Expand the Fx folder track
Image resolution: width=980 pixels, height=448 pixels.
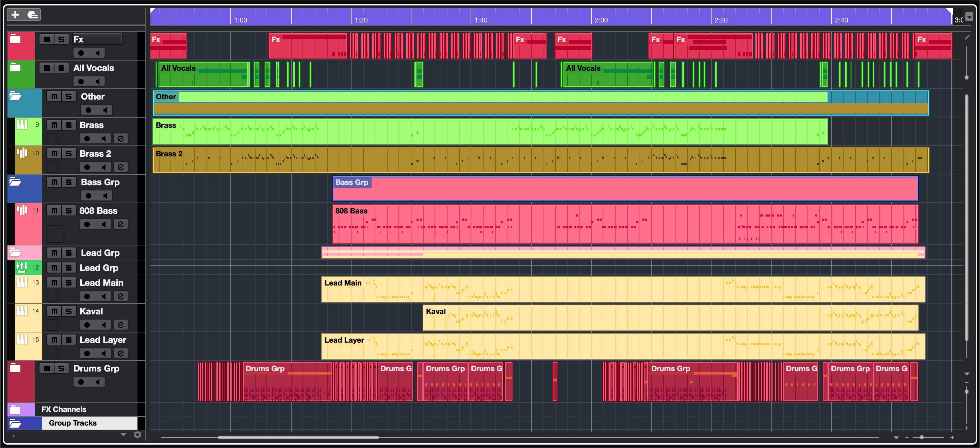point(15,39)
